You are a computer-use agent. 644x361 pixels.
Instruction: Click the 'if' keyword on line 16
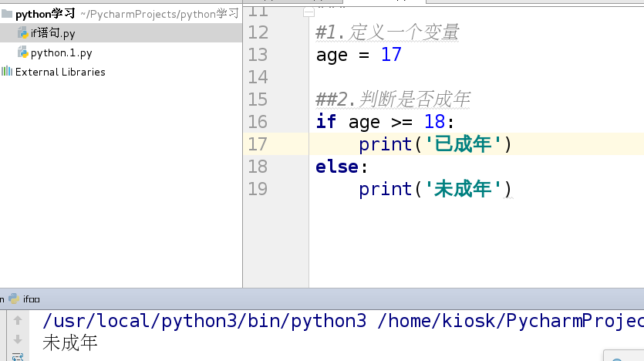[x=326, y=122]
